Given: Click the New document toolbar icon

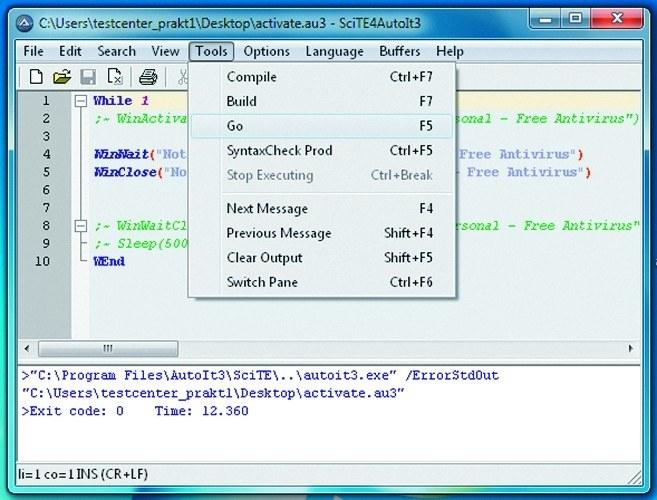Looking at the screenshot, I should point(36,76).
